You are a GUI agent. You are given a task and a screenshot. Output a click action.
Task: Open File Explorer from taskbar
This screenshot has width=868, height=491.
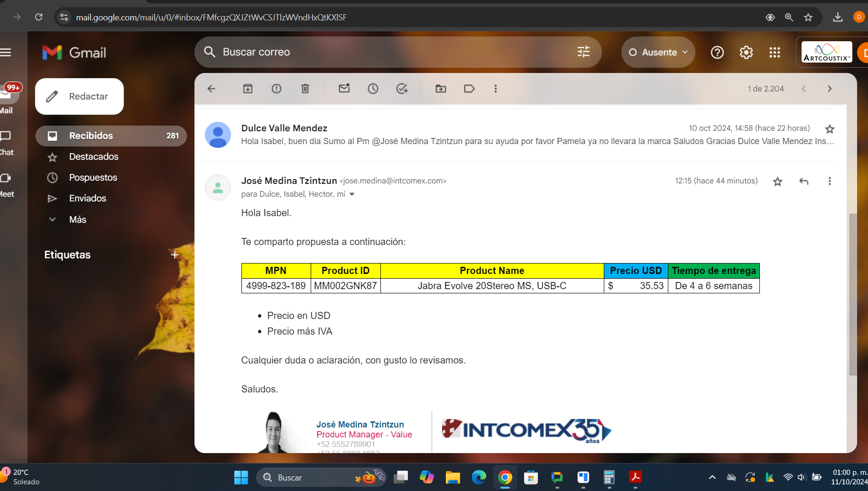pyautogui.click(x=452, y=477)
